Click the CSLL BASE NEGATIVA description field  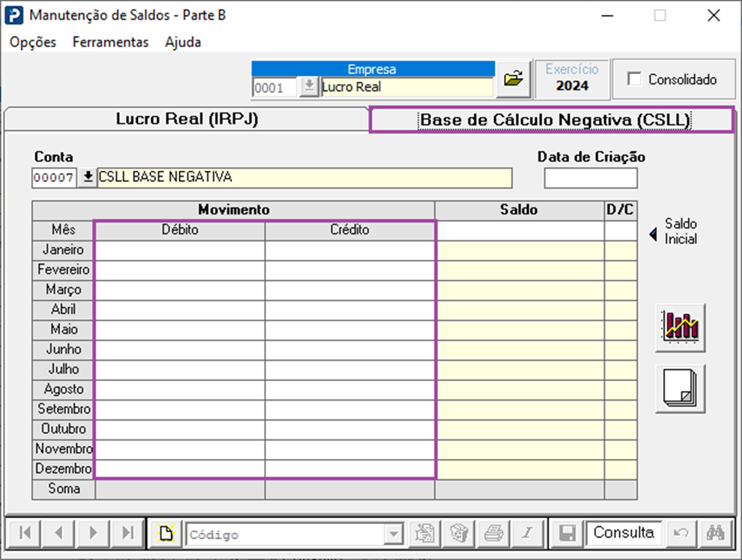pos(305,178)
